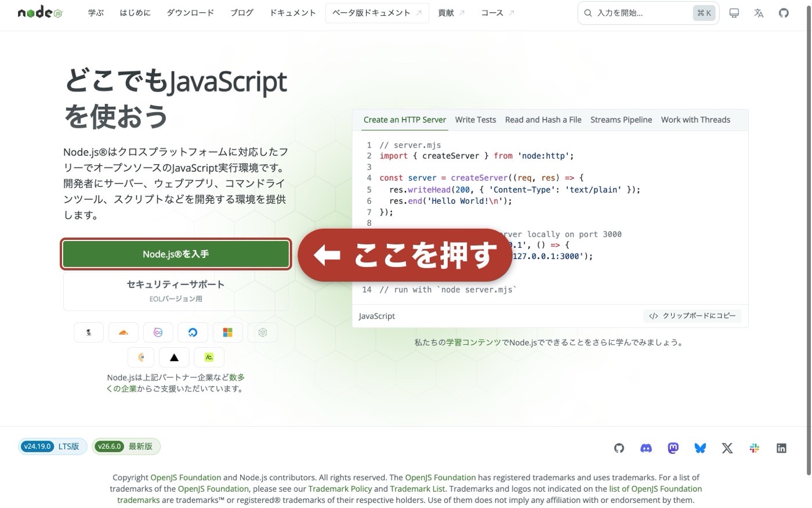Open the Bluesky butterfly footer icon
The width and height of the screenshot is (812, 508).
[700, 448]
